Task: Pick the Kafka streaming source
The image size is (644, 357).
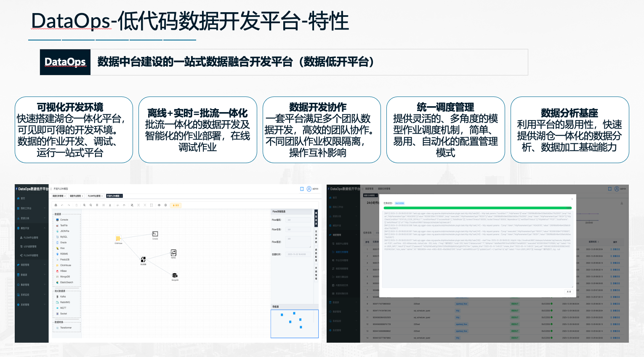Action: (x=61, y=297)
